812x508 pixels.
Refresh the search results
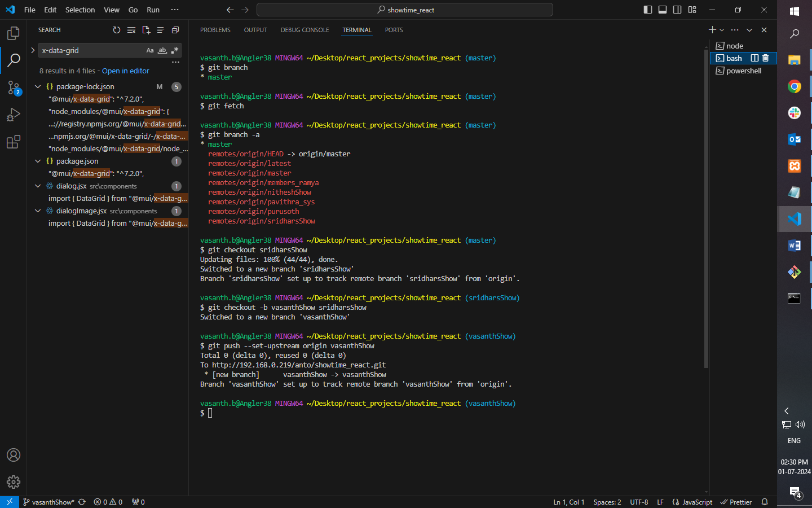117,30
